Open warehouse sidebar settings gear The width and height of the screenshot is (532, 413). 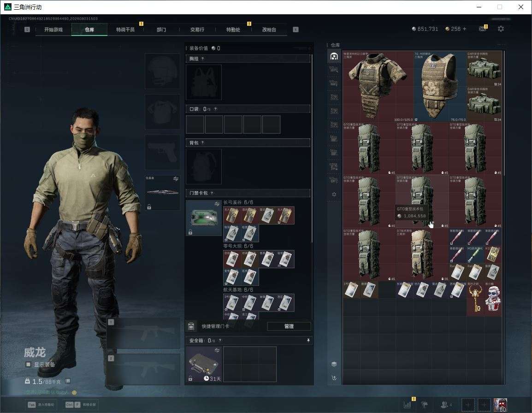click(x=334, y=195)
